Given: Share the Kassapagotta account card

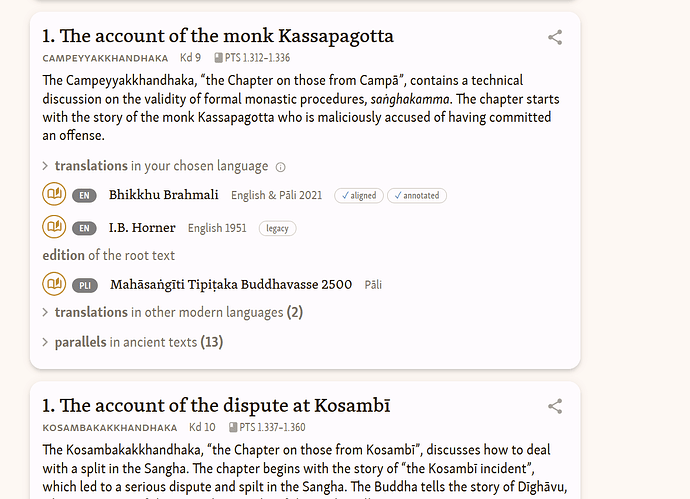Looking at the screenshot, I should (x=555, y=37).
